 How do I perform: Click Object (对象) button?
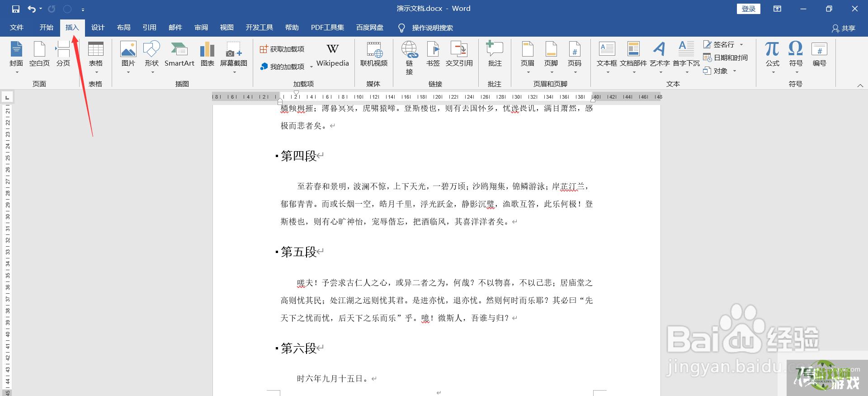pyautogui.click(x=715, y=71)
